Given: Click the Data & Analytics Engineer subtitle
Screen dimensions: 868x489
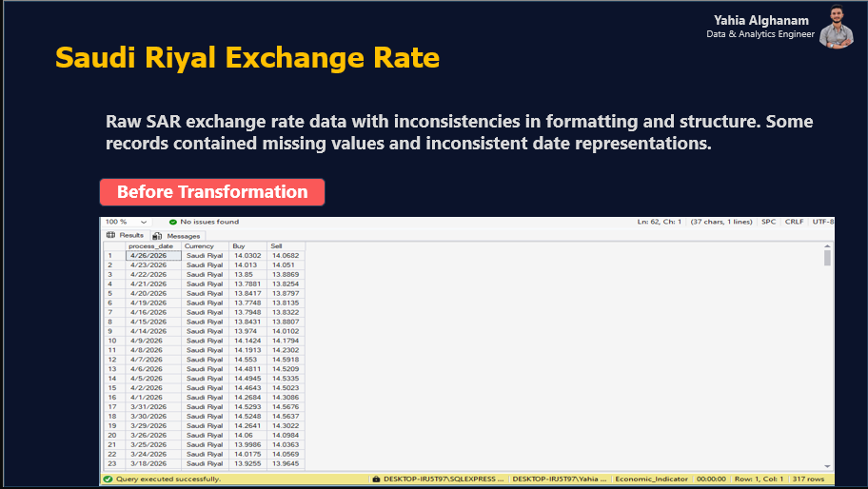Looking at the screenshot, I should pyautogui.click(x=760, y=34).
